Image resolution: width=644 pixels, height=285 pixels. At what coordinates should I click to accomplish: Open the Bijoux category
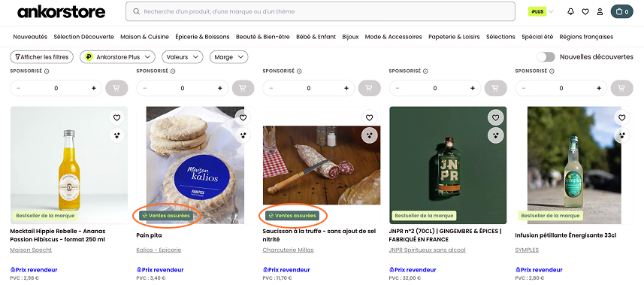(350, 37)
